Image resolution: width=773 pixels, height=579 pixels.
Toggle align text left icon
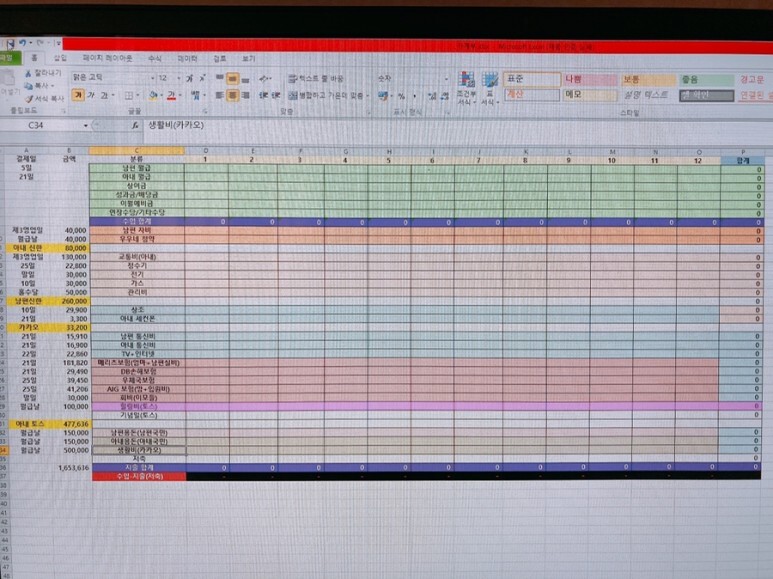coord(219,95)
